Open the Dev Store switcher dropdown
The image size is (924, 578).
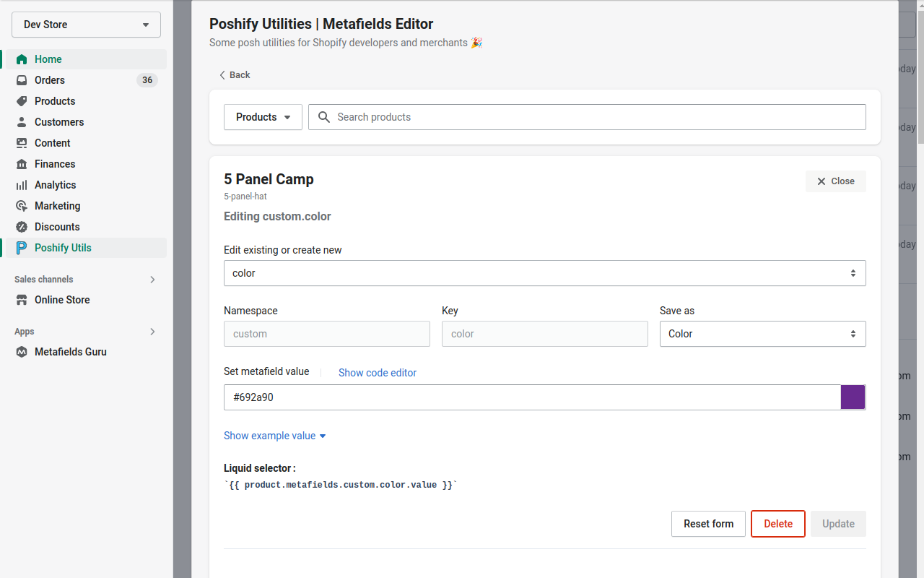(86, 25)
